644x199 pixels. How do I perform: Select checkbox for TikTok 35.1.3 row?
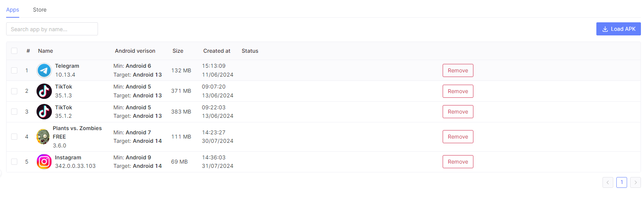click(14, 91)
